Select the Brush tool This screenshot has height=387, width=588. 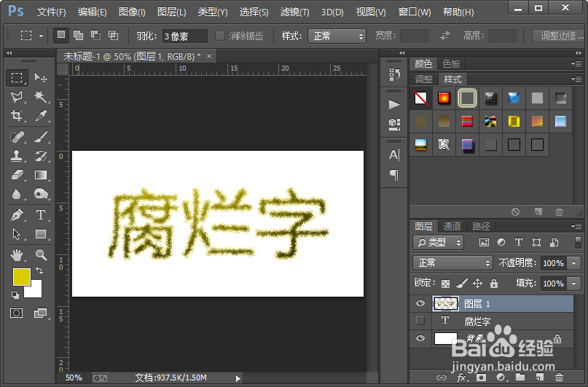[41, 137]
